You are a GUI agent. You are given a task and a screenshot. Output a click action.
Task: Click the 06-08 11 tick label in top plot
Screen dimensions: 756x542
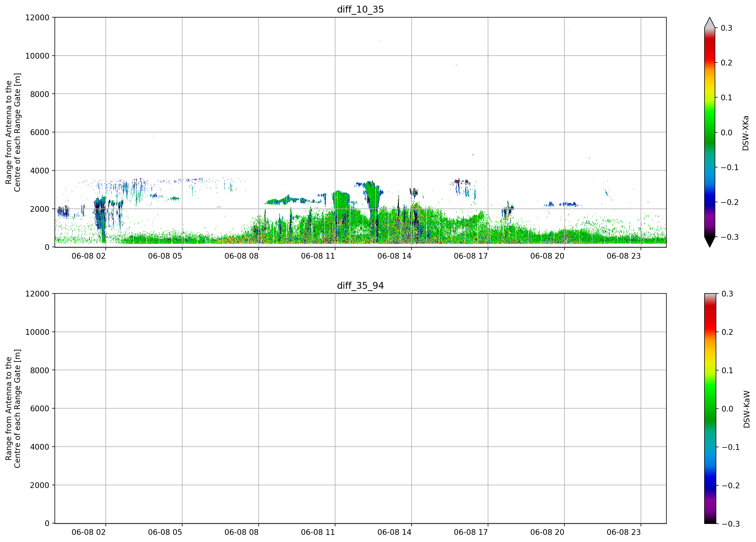pos(318,256)
